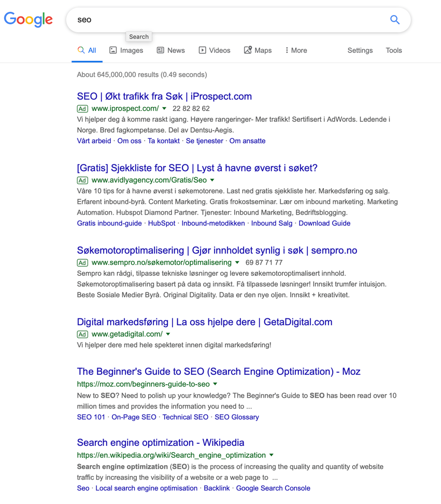Open search Tools

394,50
